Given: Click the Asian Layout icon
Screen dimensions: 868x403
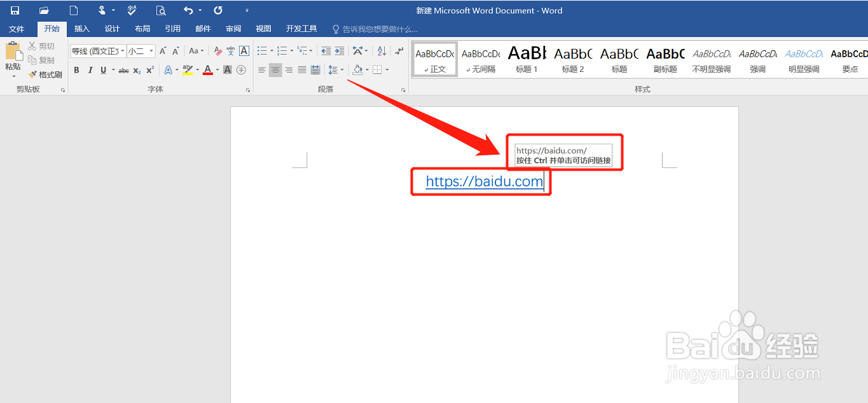Looking at the screenshot, I should 357,51.
